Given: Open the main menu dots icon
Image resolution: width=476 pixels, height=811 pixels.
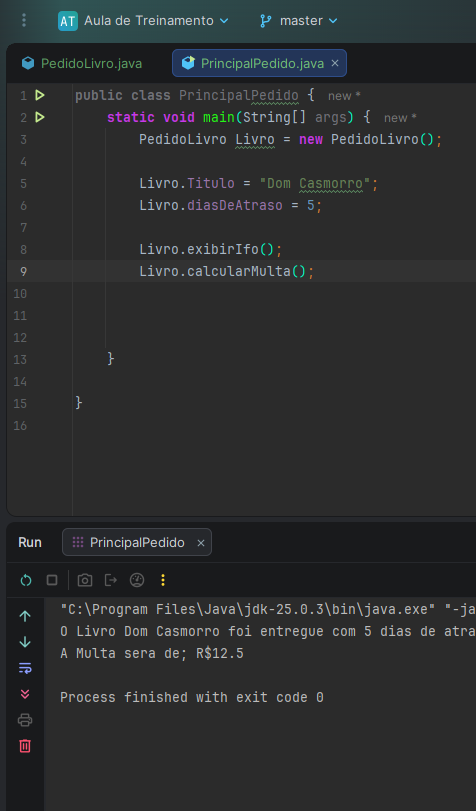Looking at the screenshot, I should tap(24, 20).
